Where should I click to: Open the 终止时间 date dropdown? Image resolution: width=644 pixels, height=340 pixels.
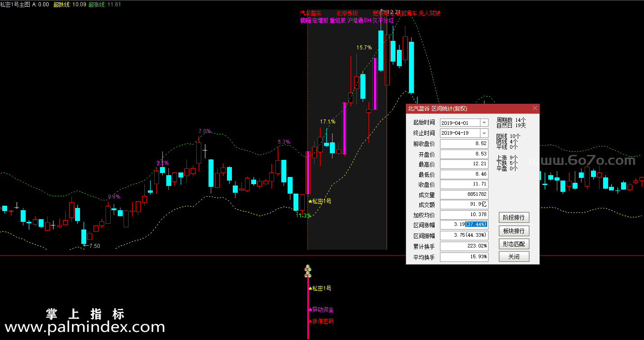484,133
